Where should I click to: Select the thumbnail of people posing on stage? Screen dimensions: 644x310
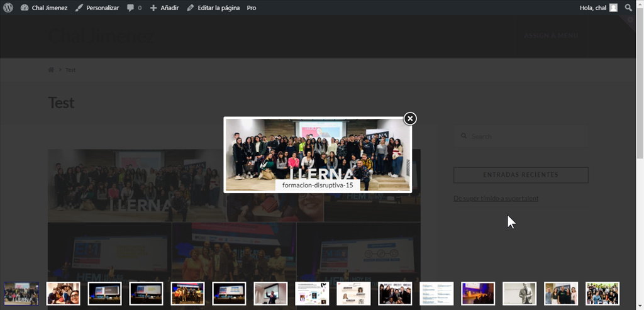pos(187,294)
